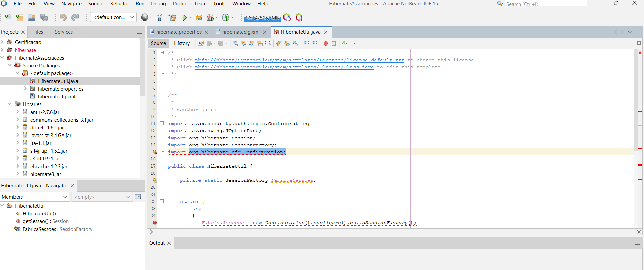Run the project with green arrow
The image size is (644, 270).
(x=185, y=17)
